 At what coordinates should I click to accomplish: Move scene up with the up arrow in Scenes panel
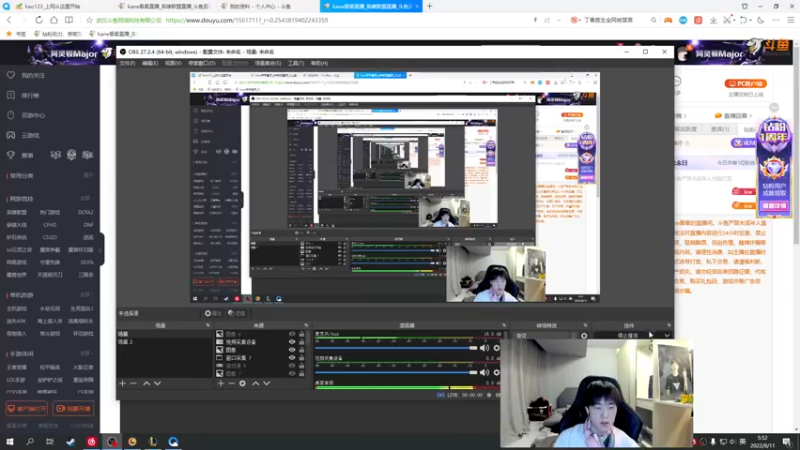(146, 383)
